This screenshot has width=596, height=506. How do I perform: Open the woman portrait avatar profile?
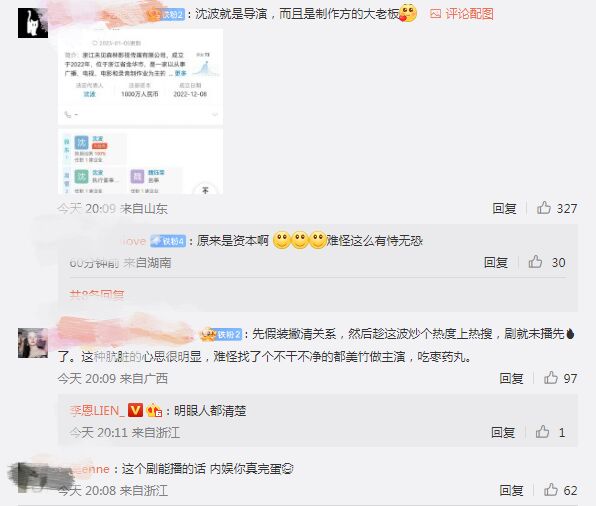[33, 343]
